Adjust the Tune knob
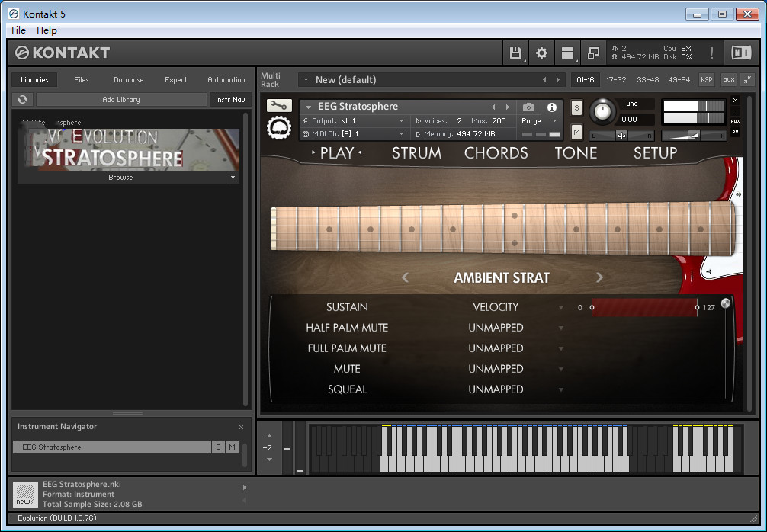This screenshot has width=767, height=532. point(602,111)
